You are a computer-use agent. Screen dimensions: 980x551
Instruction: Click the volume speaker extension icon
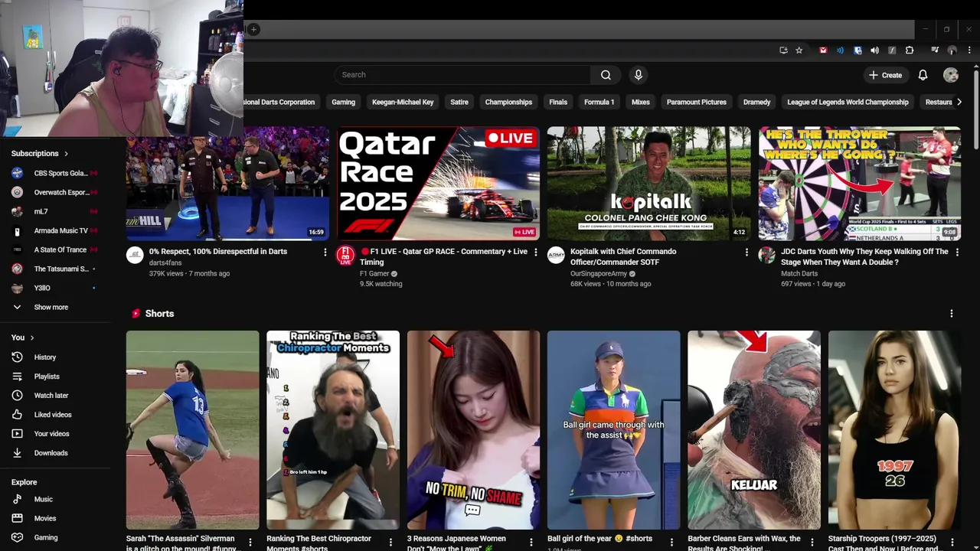pos(874,51)
